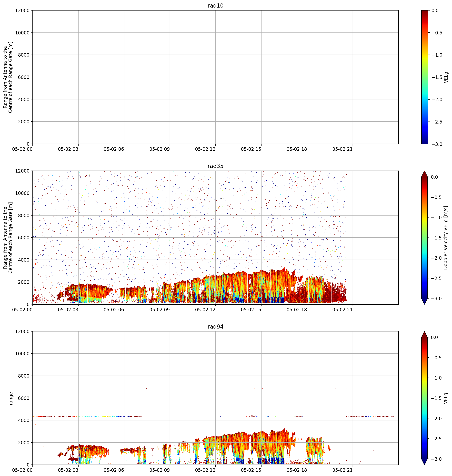452x476 pixels.
Task: Click the '05-02 03' tick under rad10
Action: tap(68, 149)
